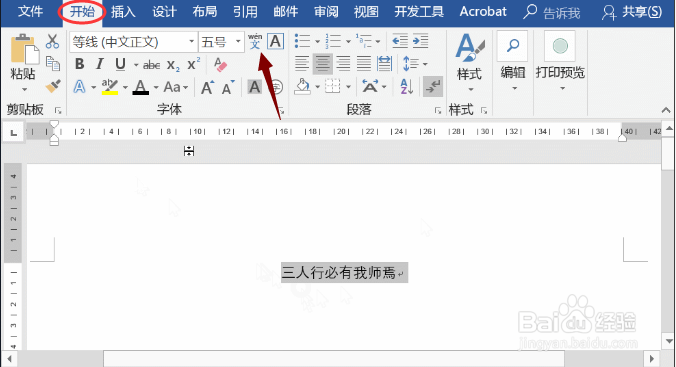Viewport: 676px width, 367px height.
Task: Open the line spacing menu
Action: pos(414,64)
